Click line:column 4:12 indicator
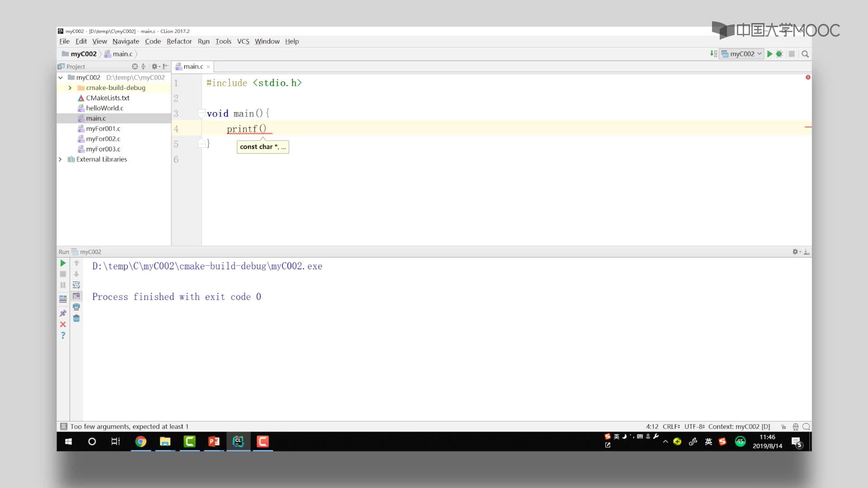This screenshot has height=488, width=868. point(652,427)
